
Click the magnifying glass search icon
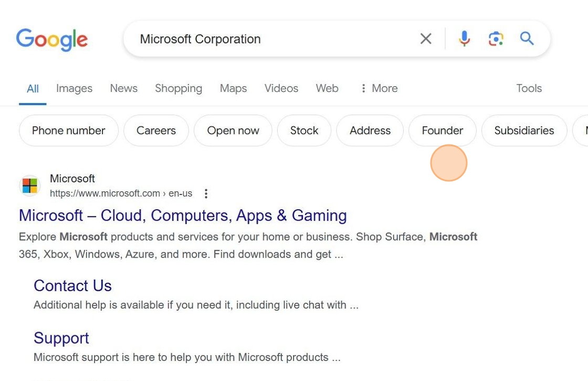tap(527, 39)
